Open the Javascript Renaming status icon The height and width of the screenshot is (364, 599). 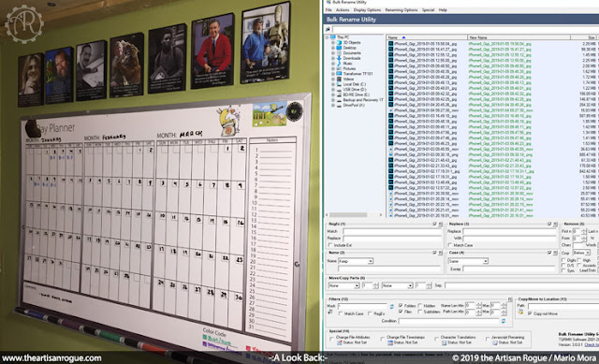(x=495, y=342)
